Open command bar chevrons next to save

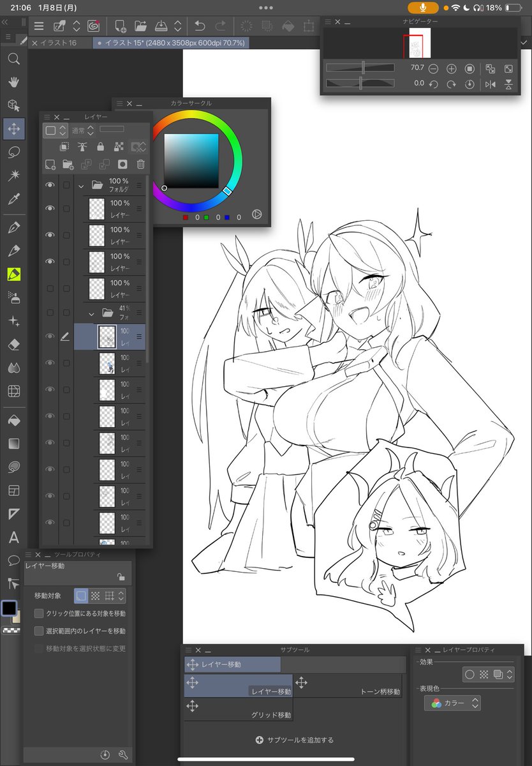tap(178, 26)
